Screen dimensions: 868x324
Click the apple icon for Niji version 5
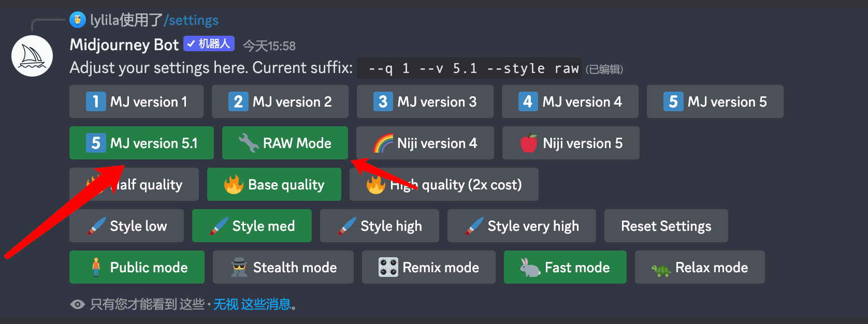tap(529, 143)
